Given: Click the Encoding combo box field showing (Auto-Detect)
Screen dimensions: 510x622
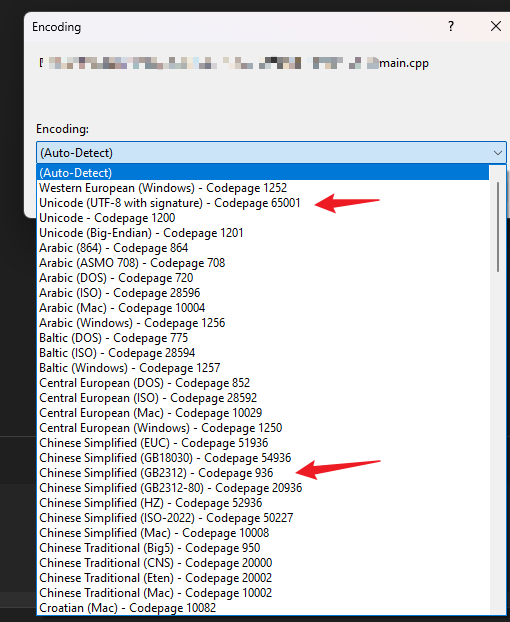Looking at the screenshot, I should tap(271, 153).
